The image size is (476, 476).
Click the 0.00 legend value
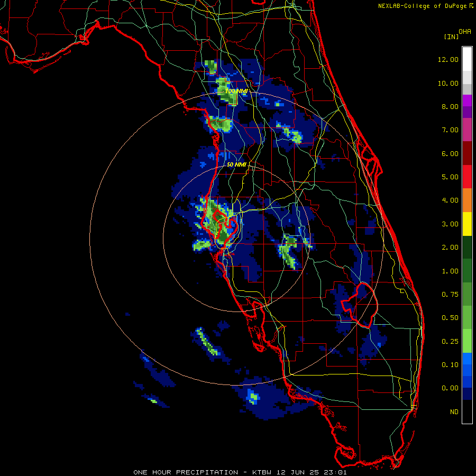(450, 388)
